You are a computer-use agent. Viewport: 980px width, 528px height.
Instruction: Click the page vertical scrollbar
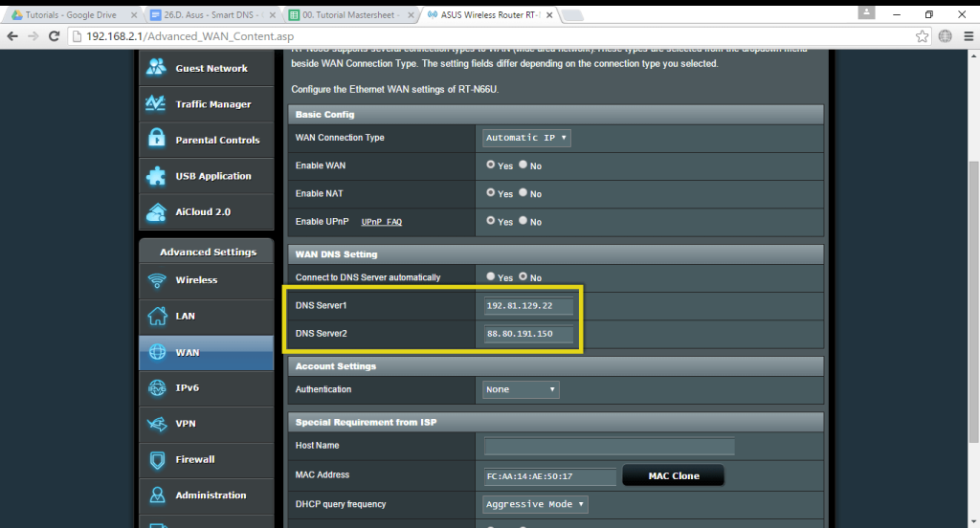tap(973, 300)
